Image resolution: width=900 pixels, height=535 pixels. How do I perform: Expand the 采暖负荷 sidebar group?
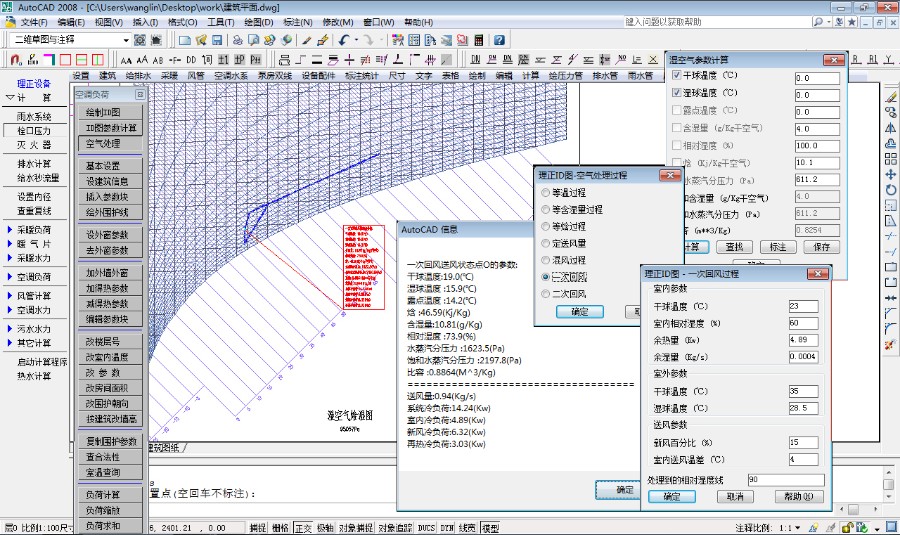point(33,229)
